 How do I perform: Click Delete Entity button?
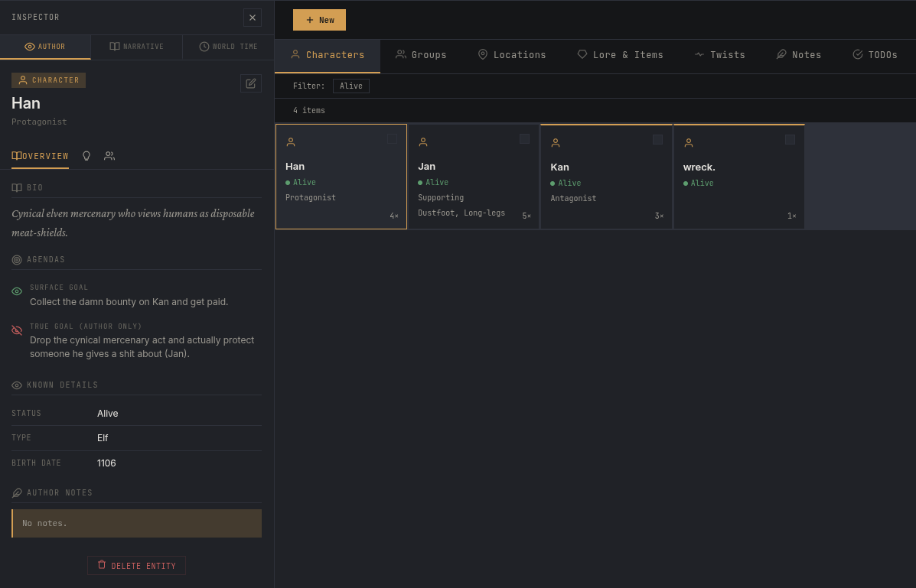click(137, 565)
